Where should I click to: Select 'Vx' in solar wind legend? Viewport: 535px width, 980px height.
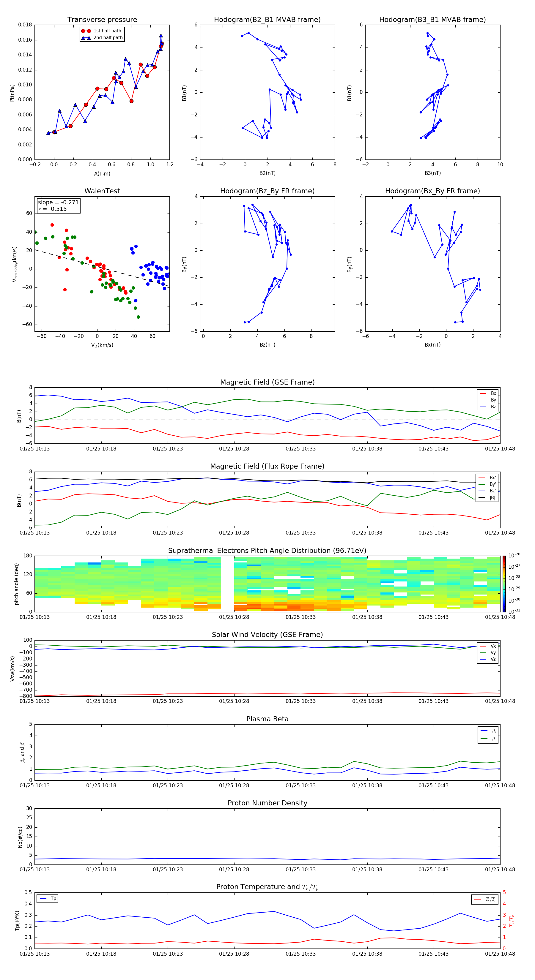488,646
